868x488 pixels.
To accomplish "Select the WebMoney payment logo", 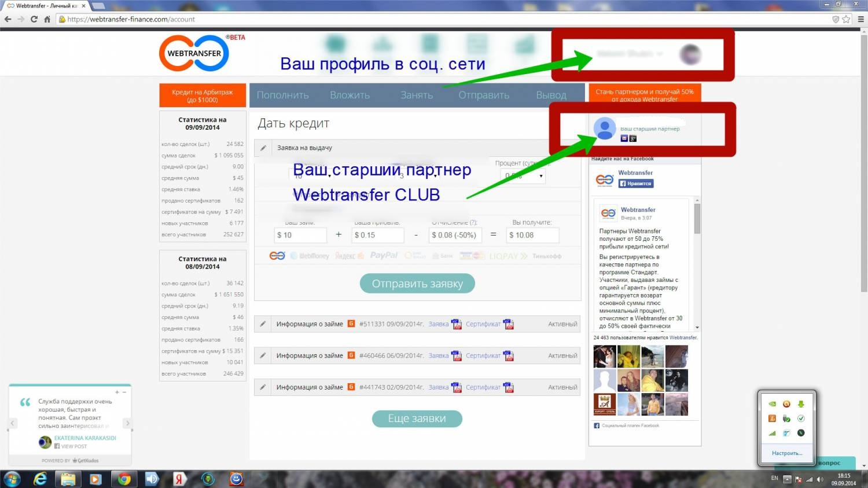I will point(310,255).
